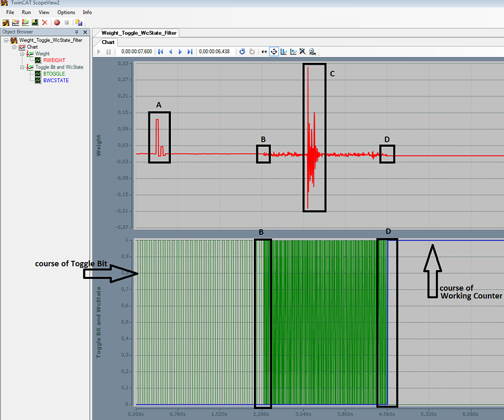
Task: Select the horizontal zoom tool
Action: point(264,52)
